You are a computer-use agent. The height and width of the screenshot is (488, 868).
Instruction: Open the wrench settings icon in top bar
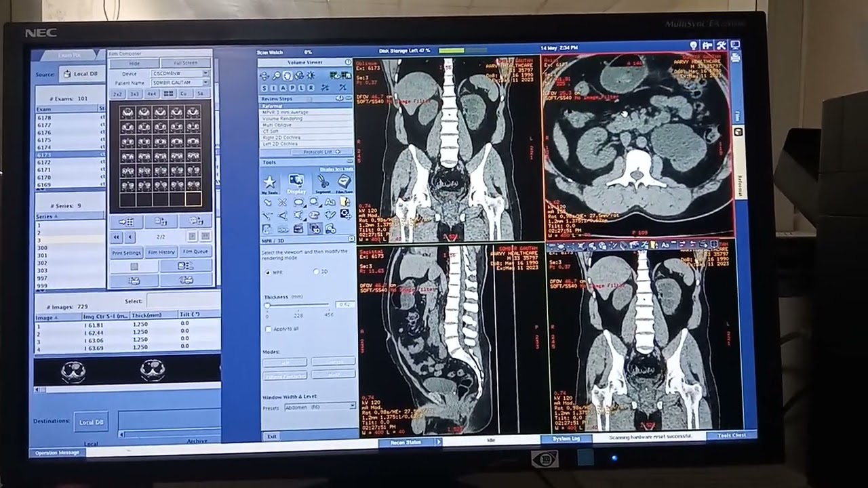(x=721, y=45)
